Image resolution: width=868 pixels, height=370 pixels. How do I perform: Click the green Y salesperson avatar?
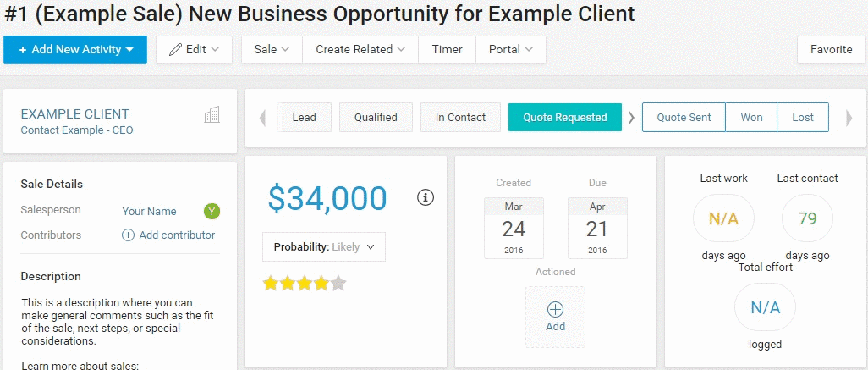[x=212, y=211]
